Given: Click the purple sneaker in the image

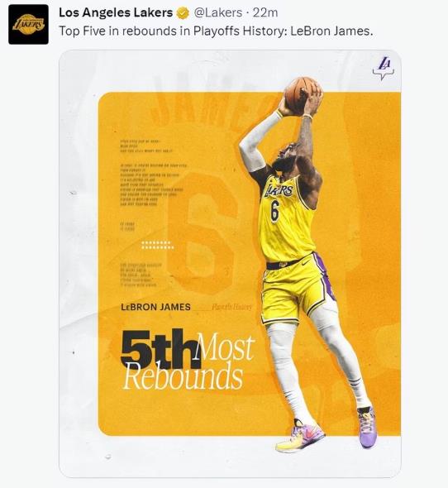Looking at the screenshot, I should (367, 426).
